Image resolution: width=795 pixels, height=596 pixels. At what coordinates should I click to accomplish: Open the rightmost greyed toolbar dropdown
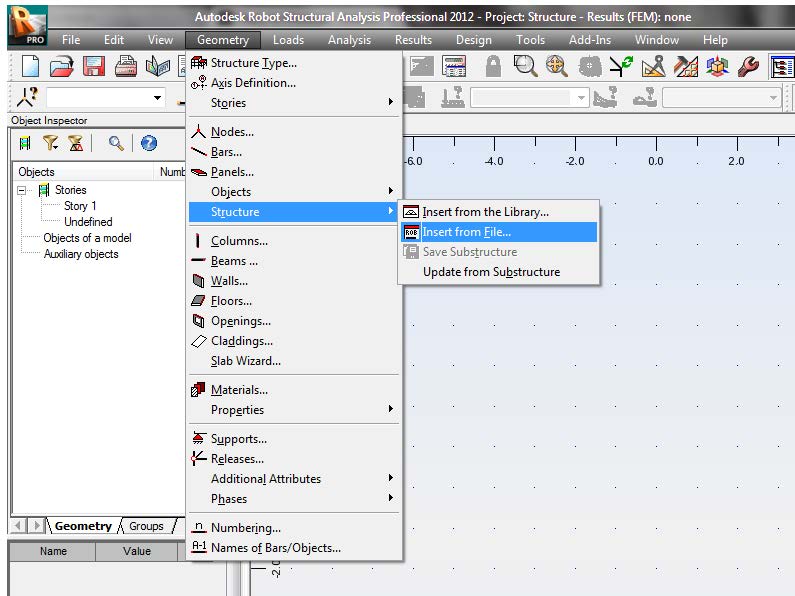[773, 97]
